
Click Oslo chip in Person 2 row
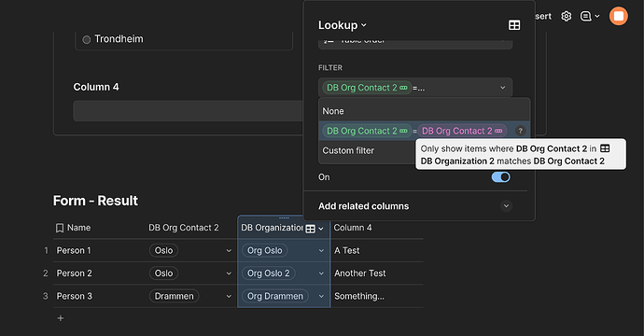[163, 273]
